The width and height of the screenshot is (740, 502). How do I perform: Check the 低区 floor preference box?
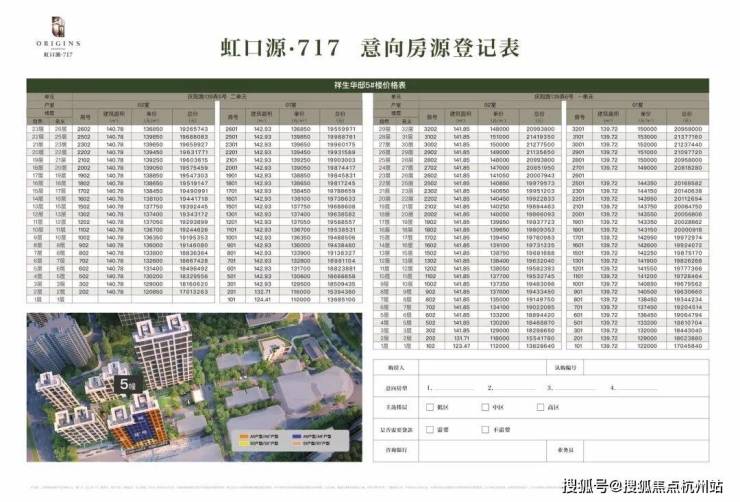point(429,407)
